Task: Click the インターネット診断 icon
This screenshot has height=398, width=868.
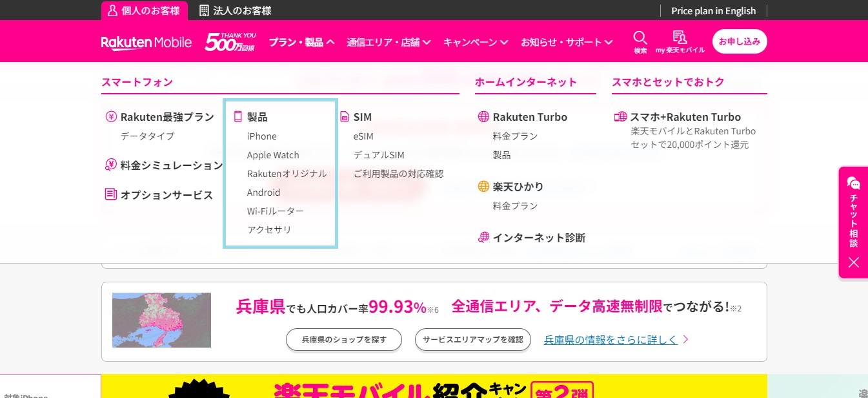Action: click(x=483, y=237)
